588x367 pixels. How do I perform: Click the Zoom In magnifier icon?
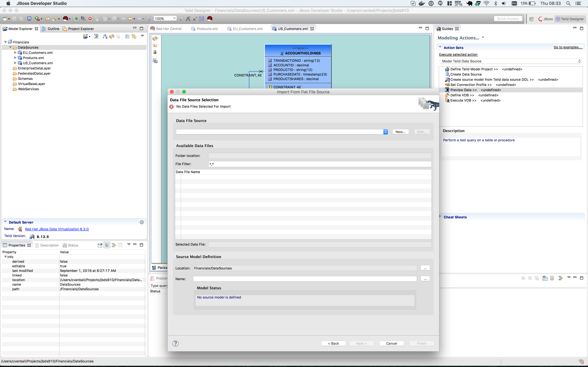pyautogui.click(x=150, y=19)
